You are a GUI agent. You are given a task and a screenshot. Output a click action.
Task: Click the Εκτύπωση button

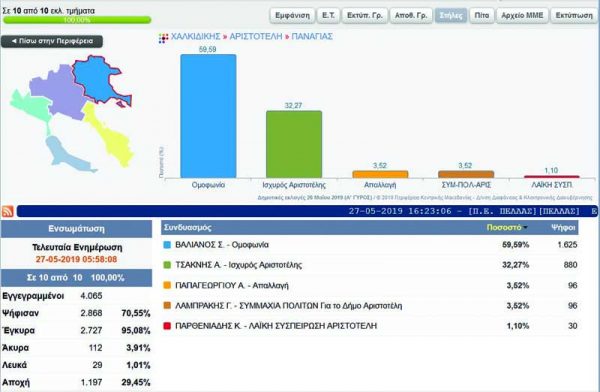click(x=574, y=16)
